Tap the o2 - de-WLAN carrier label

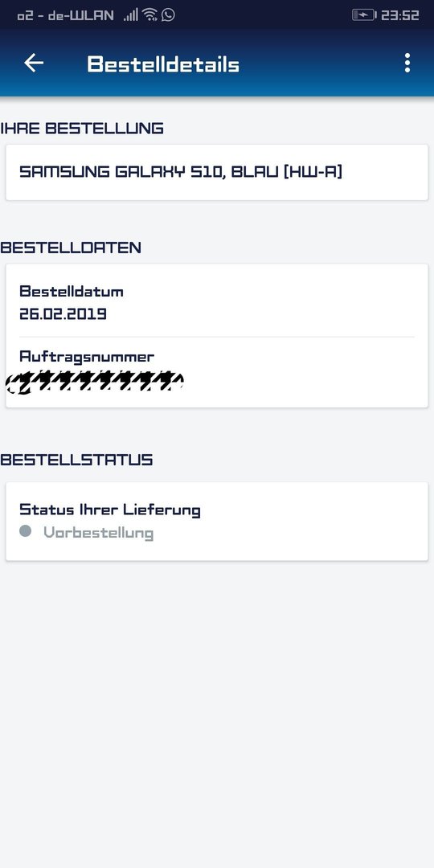coord(65,15)
